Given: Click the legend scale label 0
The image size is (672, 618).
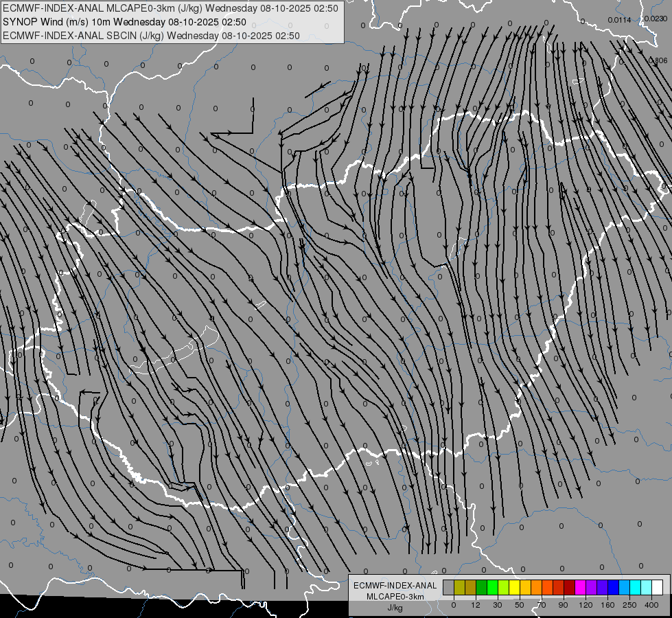Looking at the screenshot, I should pyautogui.click(x=454, y=605).
